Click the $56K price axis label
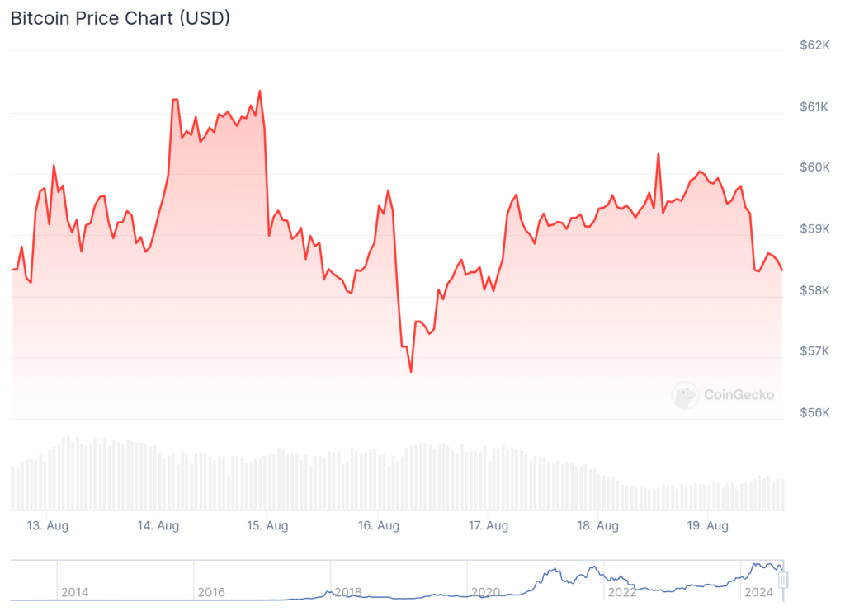This screenshot has width=845, height=616. point(814,412)
